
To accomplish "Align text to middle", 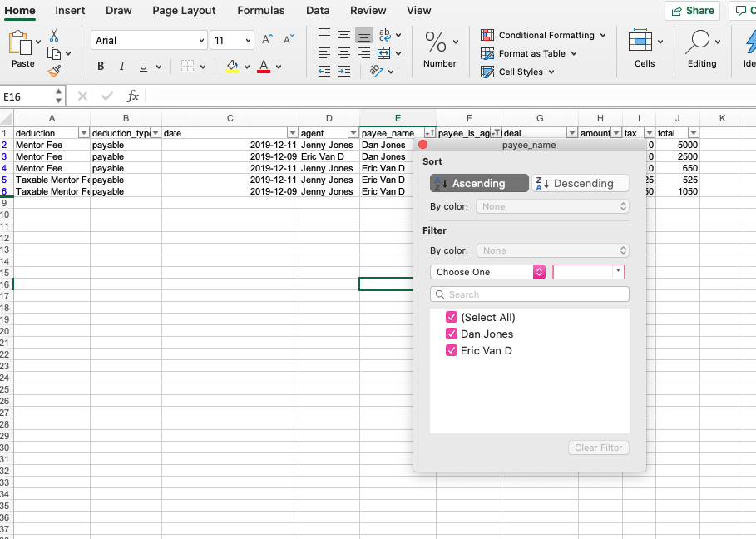I will point(344,34).
